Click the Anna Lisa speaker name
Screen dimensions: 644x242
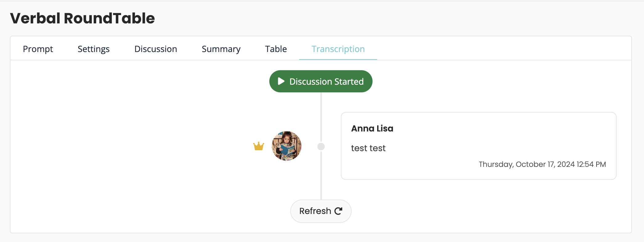[372, 128]
